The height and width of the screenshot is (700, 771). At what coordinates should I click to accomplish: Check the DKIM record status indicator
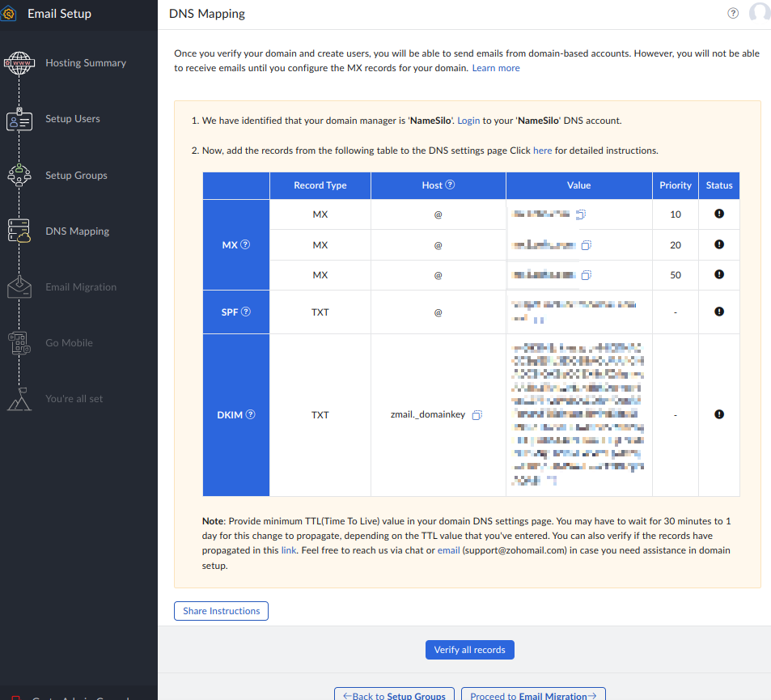point(719,414)
